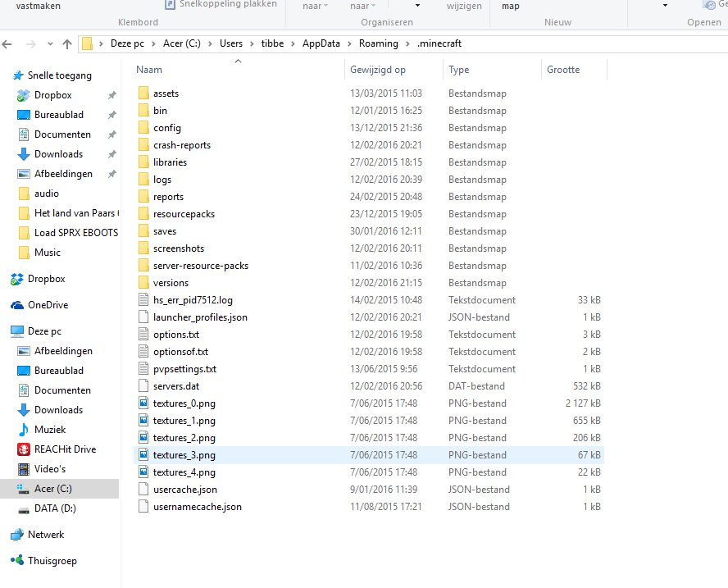Click the pinned Documenten icon in quick access
Screen dimensions: 728x588
(23, 134)
